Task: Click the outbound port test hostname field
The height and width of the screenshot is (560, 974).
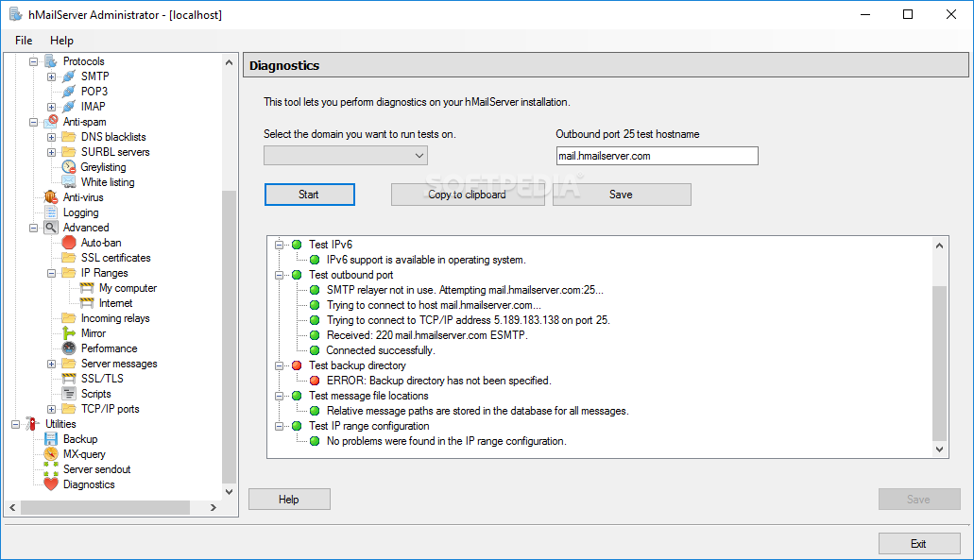Action: tap(658, 156)
